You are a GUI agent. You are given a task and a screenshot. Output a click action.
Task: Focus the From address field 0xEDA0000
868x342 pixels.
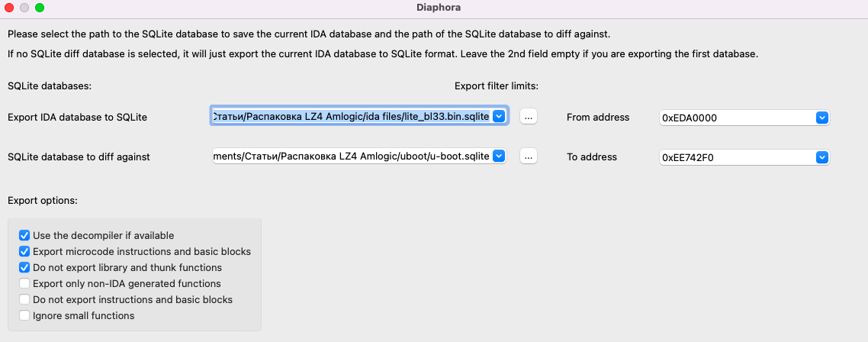738,118
